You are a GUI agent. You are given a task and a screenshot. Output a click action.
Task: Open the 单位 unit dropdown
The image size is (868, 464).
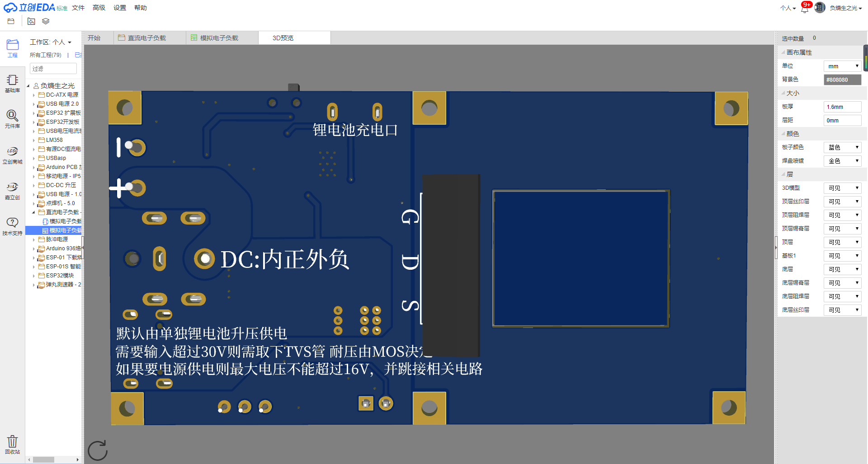[x=842, y=66]
